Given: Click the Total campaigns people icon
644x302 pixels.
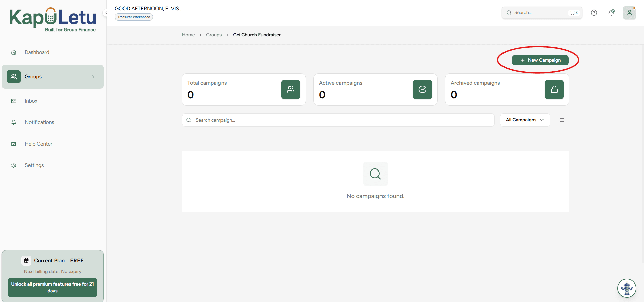Looking at the screenshot, I should (x=291, y=89).
